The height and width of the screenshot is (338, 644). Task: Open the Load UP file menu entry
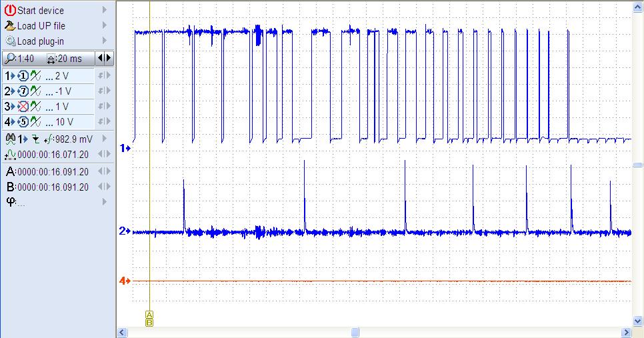[x=41, y=26]
